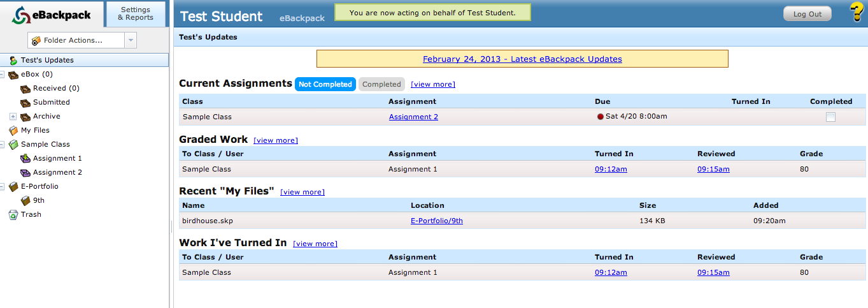Viewport: 868px width, 308px height.
Task: View more Current Assignments
Action: tap(433, 84)
